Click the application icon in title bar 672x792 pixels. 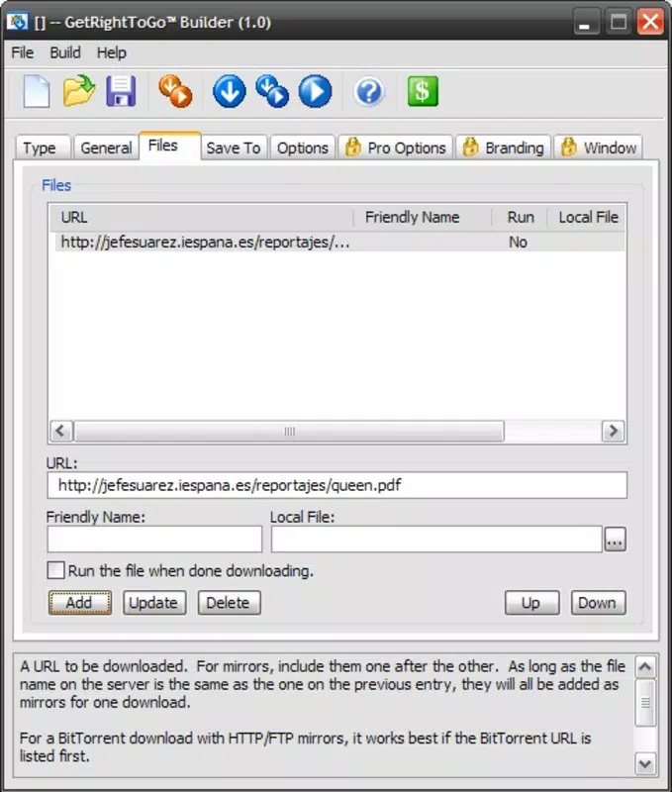tap(17, 22)
